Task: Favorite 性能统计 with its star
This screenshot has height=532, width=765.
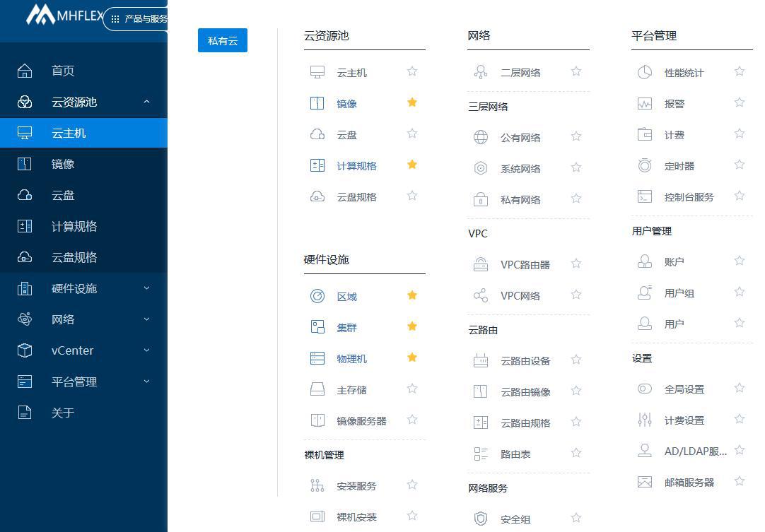Action: tap(740, 71)
